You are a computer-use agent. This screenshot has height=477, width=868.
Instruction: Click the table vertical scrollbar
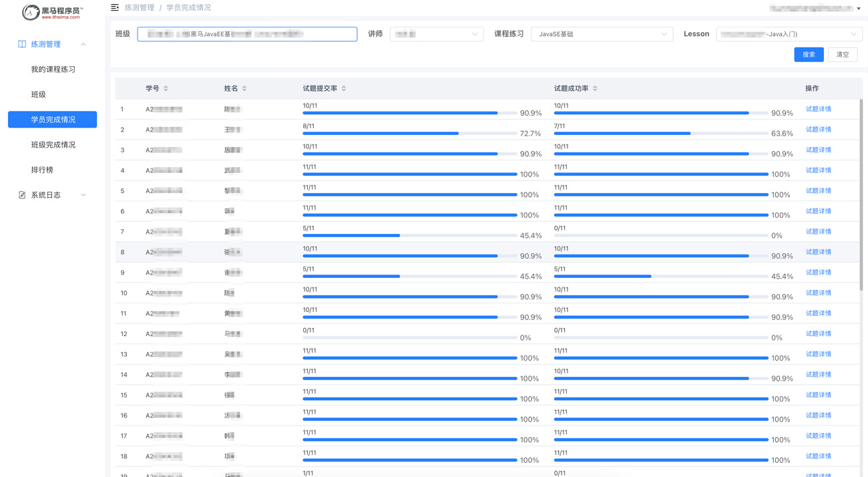(x=861, y=194)
